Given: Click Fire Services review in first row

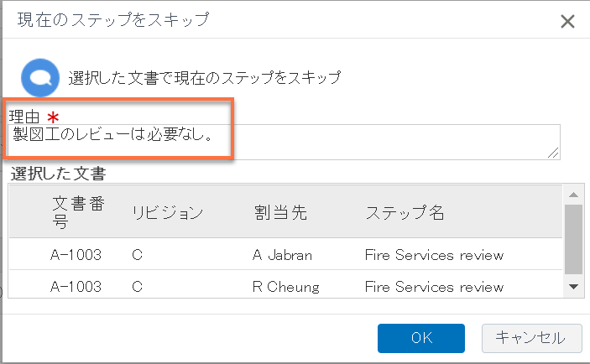Looking at the screenshot, I should 434,255.
